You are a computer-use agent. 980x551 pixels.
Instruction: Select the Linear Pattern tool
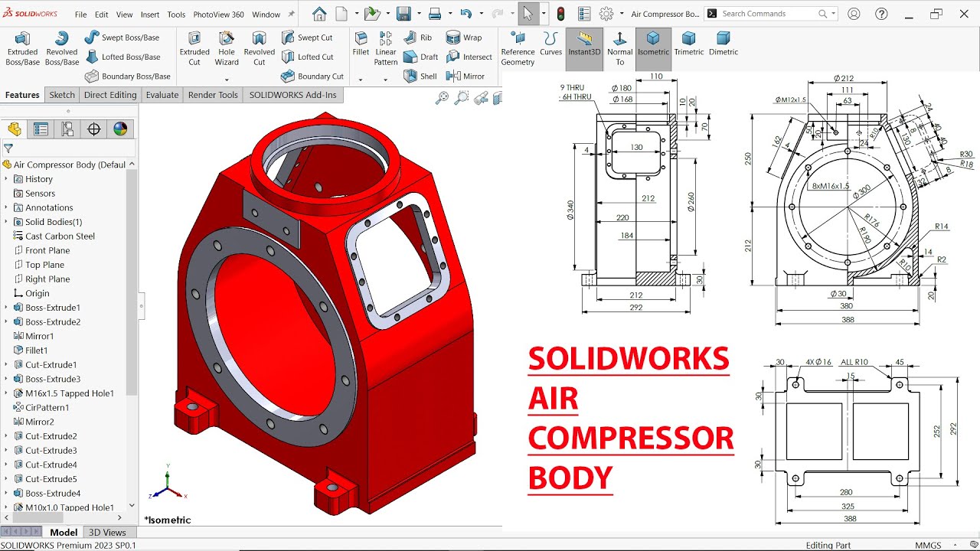tap(386, 49)
